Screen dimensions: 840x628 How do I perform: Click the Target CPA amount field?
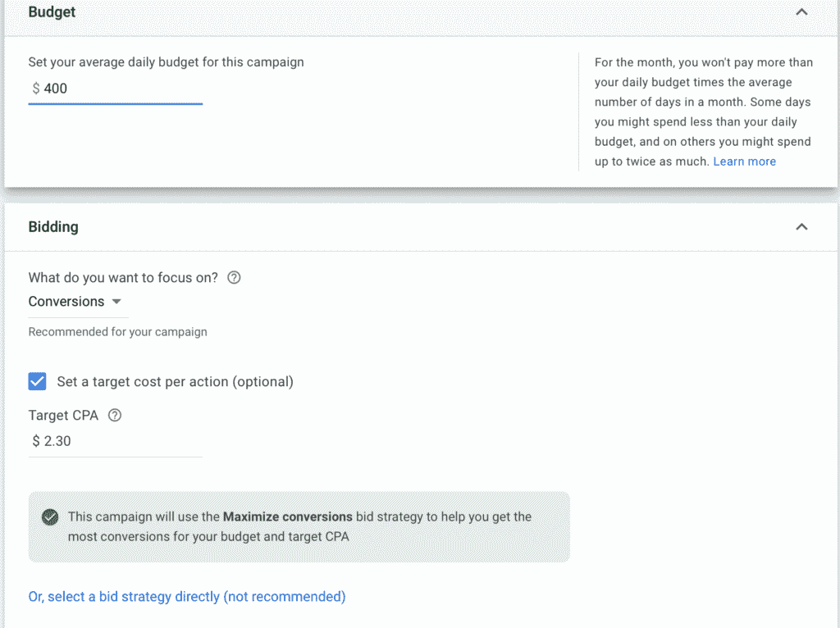(115, 442)
